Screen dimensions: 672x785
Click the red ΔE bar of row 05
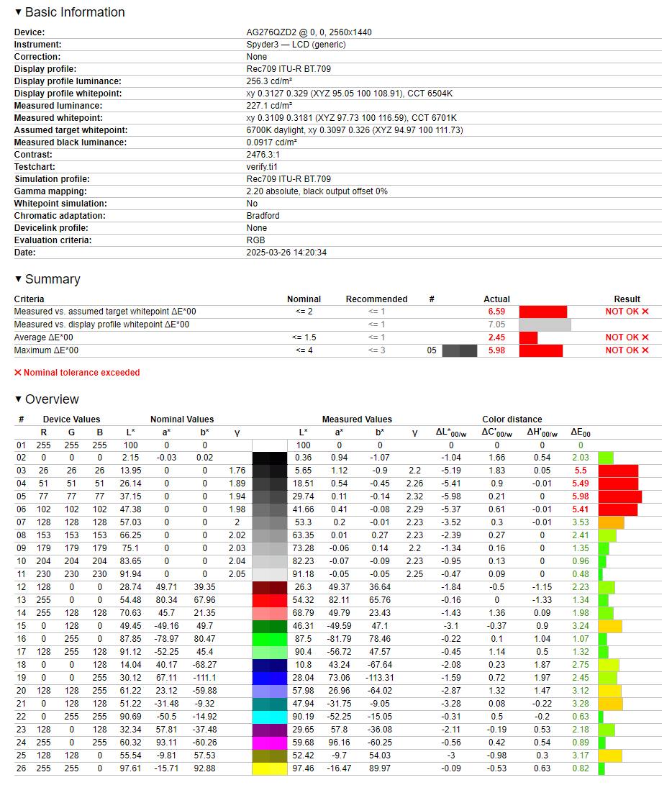tap(619, 496)
